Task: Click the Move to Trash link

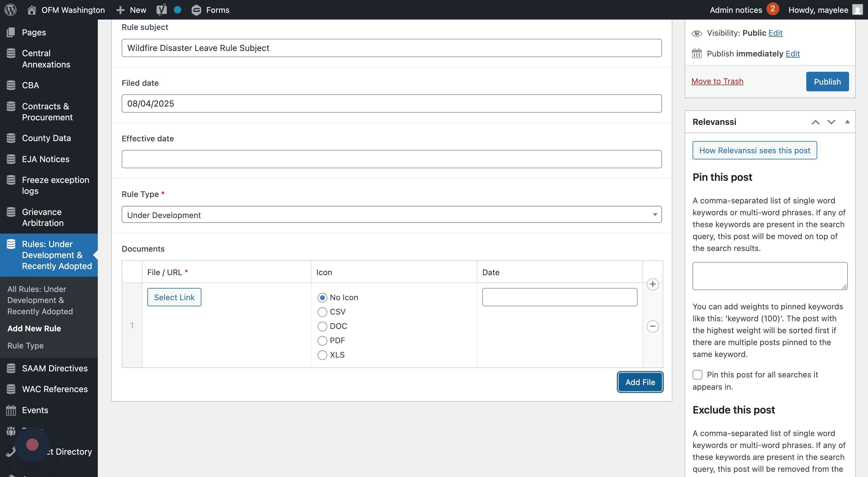Action: pos(717,81)
